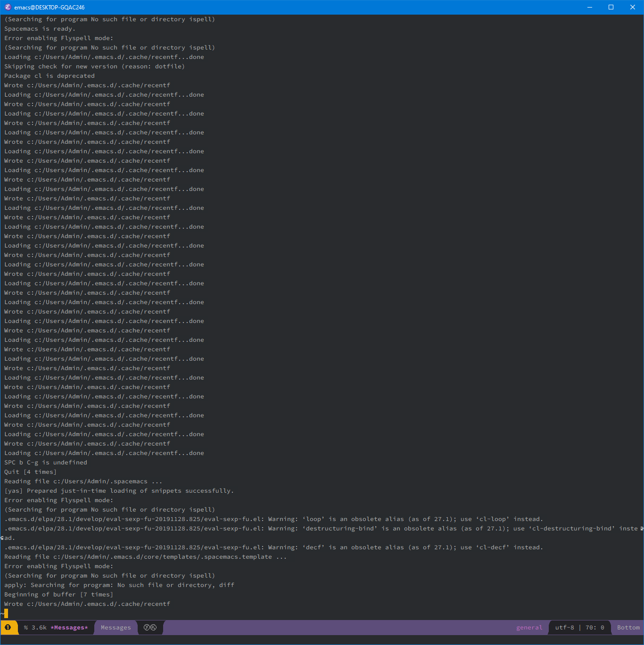Open the encoding menu from utf-8 segment
The width and height of the screenshot is (644, 645).
point(565,628)
